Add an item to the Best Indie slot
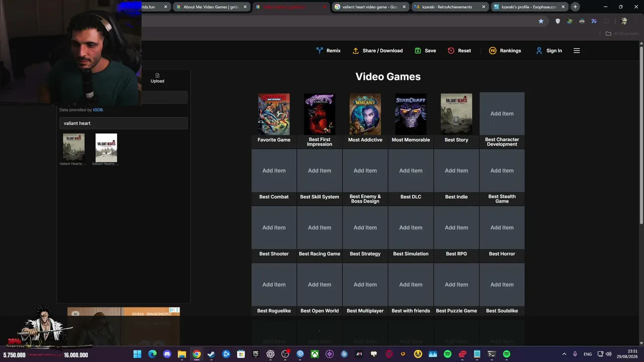The image size is (644, 362). 456,170
